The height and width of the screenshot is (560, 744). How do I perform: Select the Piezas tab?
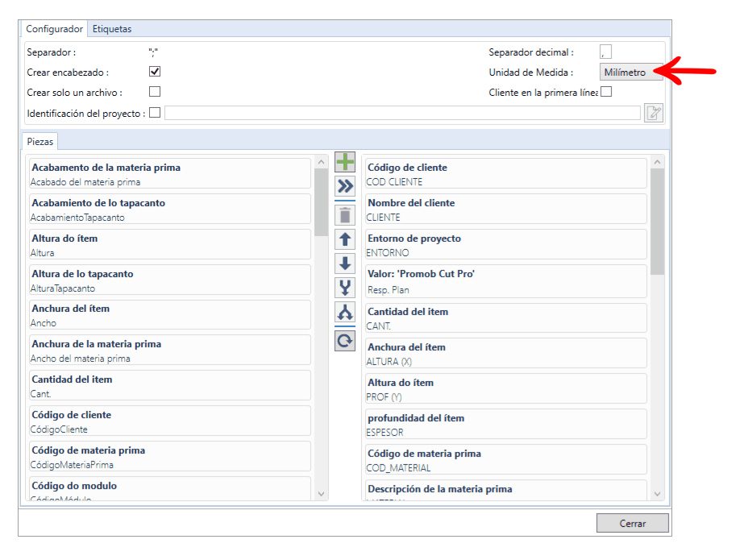pyautogui.click(x=39, y=142)
